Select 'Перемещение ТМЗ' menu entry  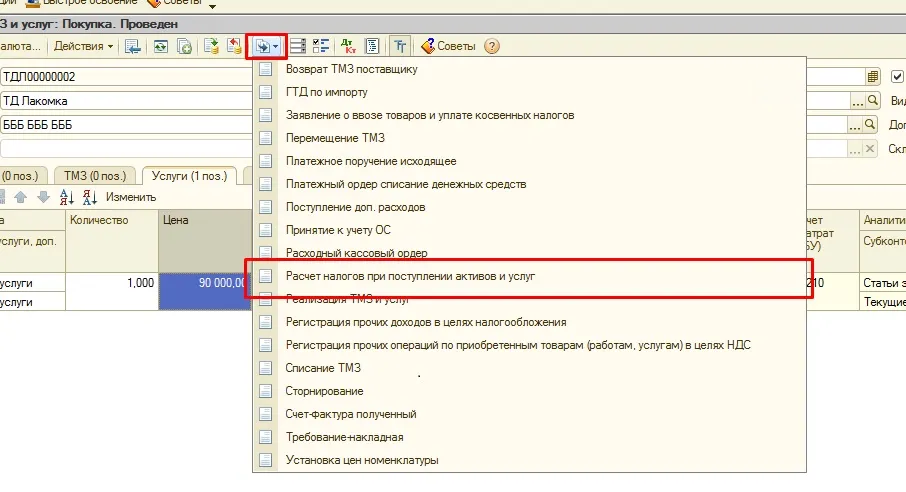(x=529, y=138)
